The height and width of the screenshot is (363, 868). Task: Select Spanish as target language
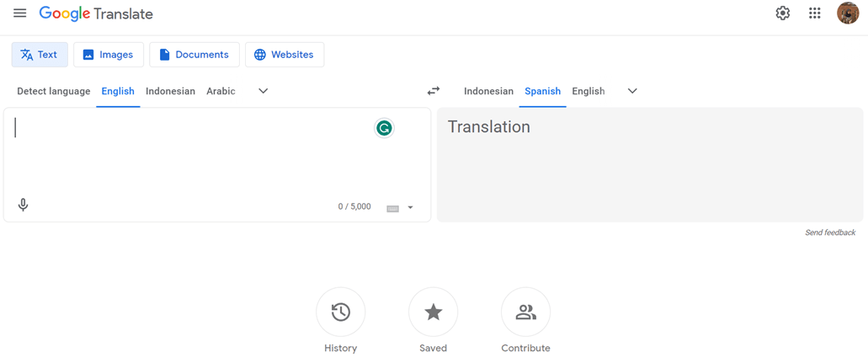tap(542, 92)
